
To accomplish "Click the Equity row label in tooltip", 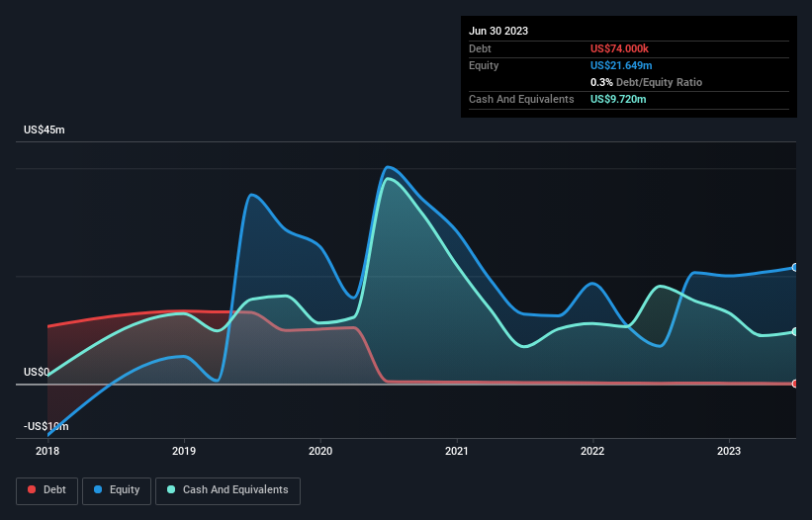I will 484,65.
